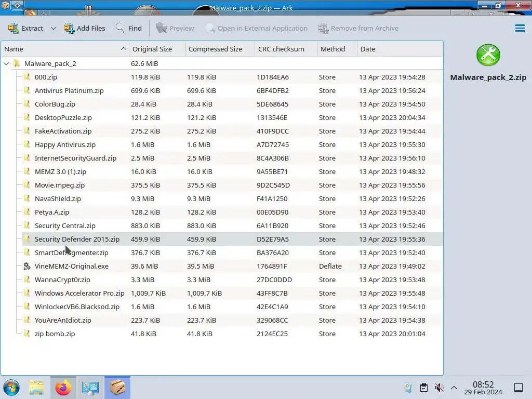This screenshot has height=399, width=532.
Task: Open the file manager in taskbar
Action: 36,388
